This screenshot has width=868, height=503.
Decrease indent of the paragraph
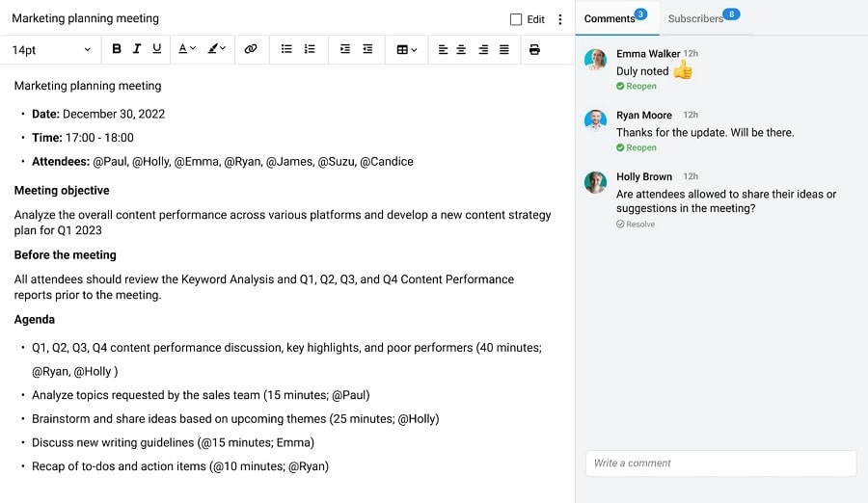point(367,49)
